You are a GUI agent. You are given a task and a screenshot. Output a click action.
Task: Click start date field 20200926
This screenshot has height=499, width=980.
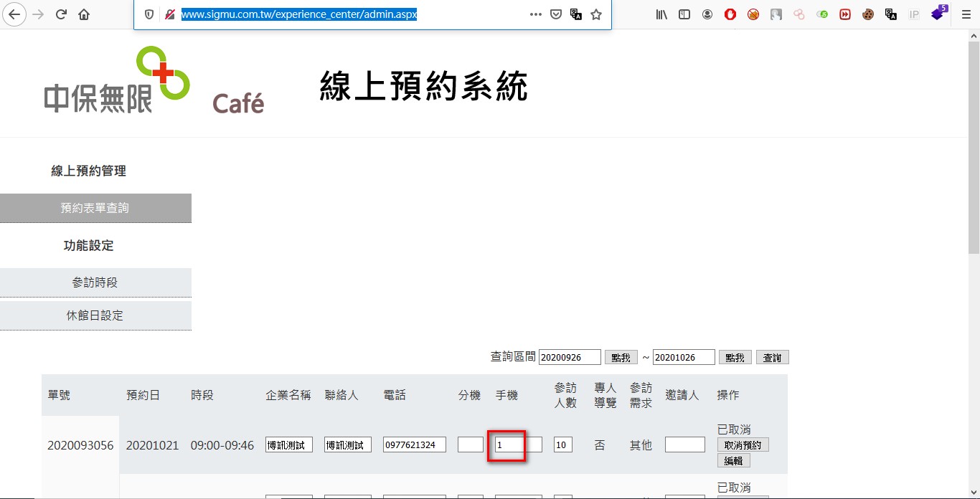click(x=570, y=357)
